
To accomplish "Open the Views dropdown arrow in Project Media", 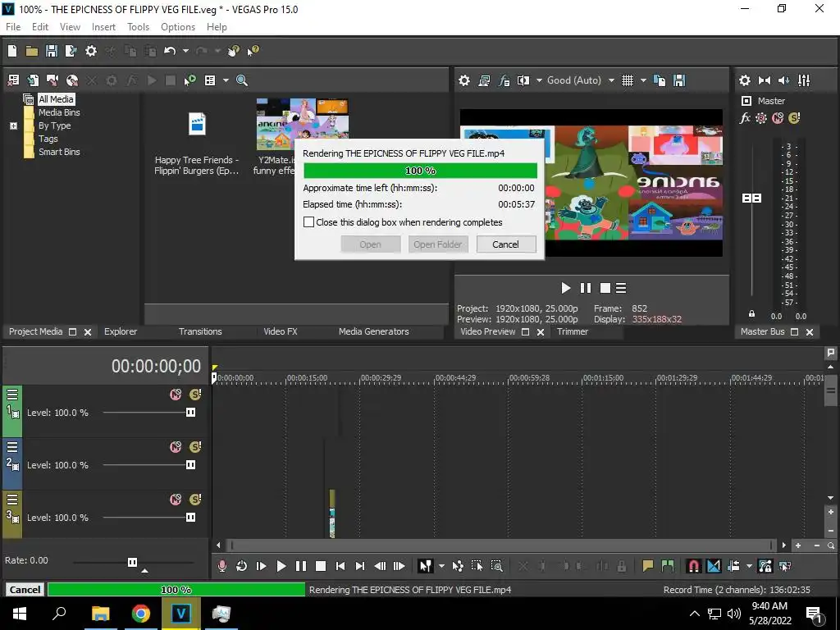I will click(226, 80).
